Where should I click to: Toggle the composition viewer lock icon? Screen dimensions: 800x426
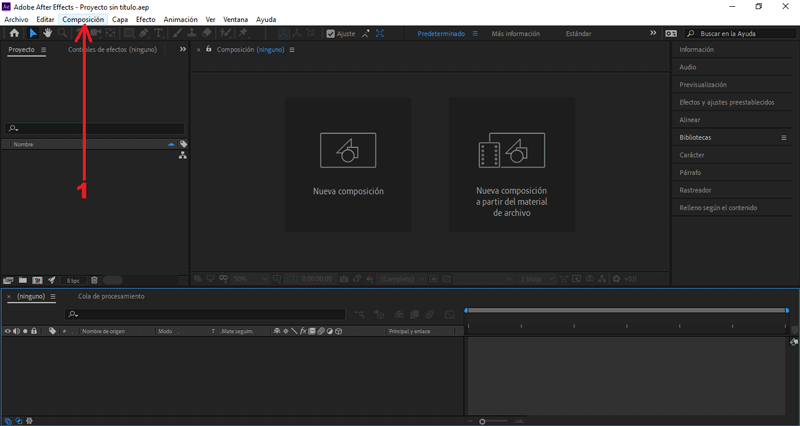pos(209,49)
